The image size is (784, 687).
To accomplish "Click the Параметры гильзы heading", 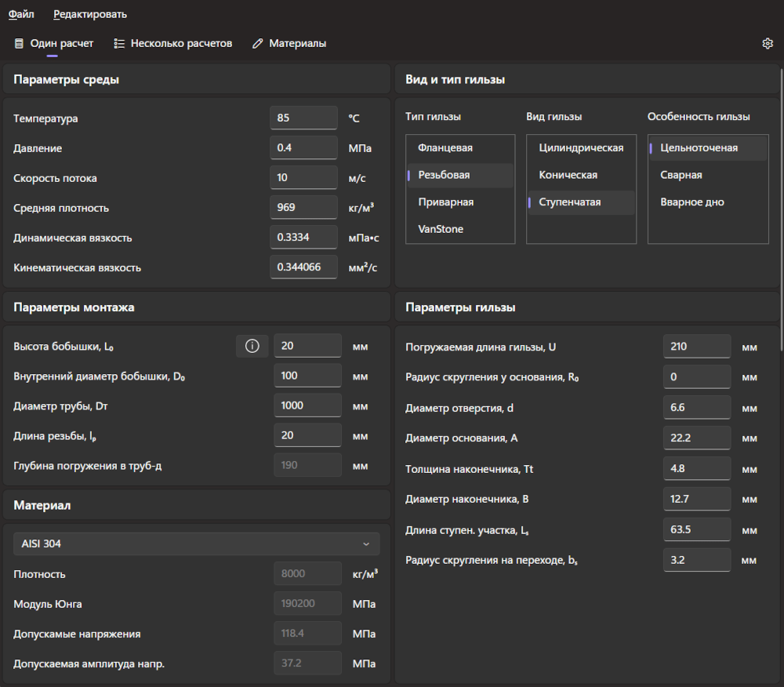I will pyautogui.click(x=460, y=307).
